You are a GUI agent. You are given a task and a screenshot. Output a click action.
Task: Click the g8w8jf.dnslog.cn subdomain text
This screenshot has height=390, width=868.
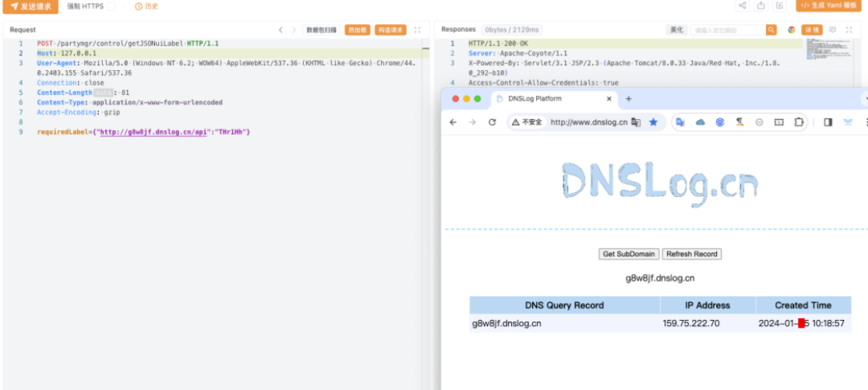pyautogui.click(x=660, y=278)
